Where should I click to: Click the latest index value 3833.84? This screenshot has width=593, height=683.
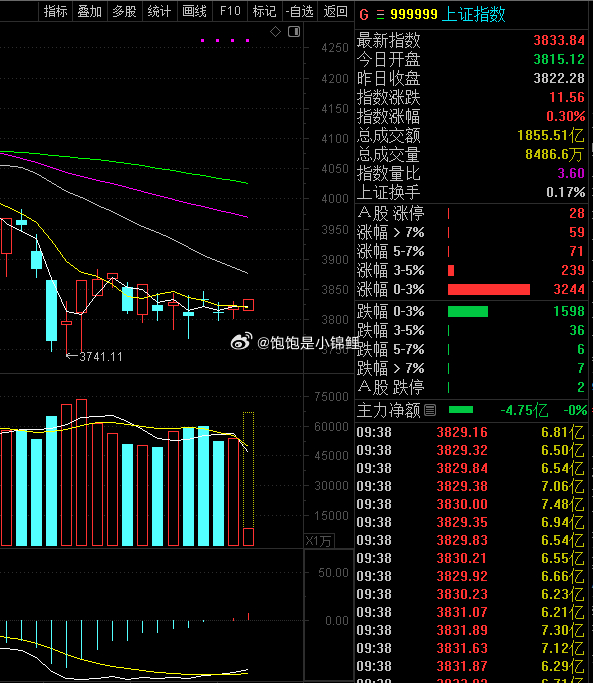559,41
